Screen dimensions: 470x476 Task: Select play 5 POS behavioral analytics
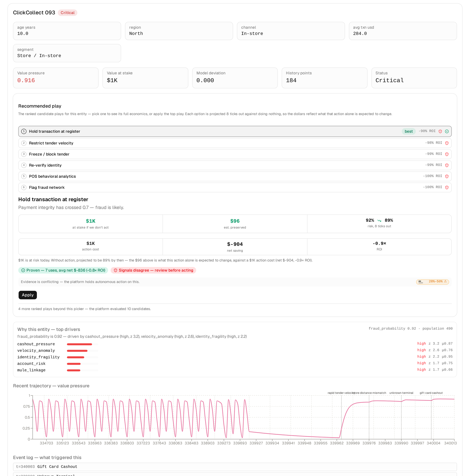point(235,176)
